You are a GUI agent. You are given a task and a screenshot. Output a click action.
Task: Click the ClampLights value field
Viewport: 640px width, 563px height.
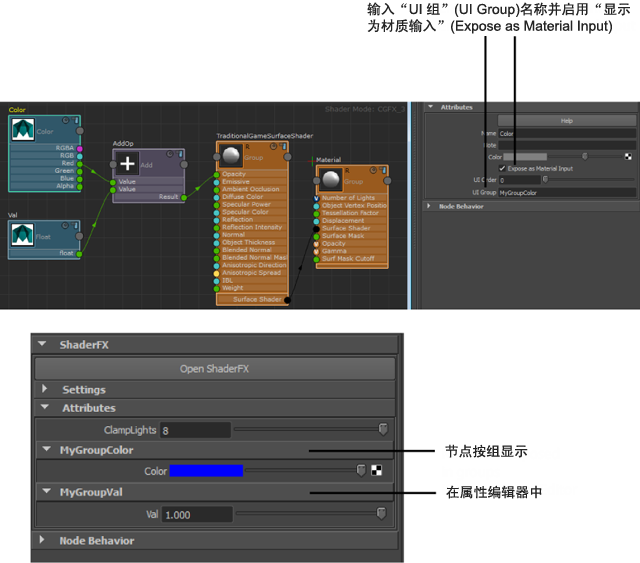(x=195, y=430)
